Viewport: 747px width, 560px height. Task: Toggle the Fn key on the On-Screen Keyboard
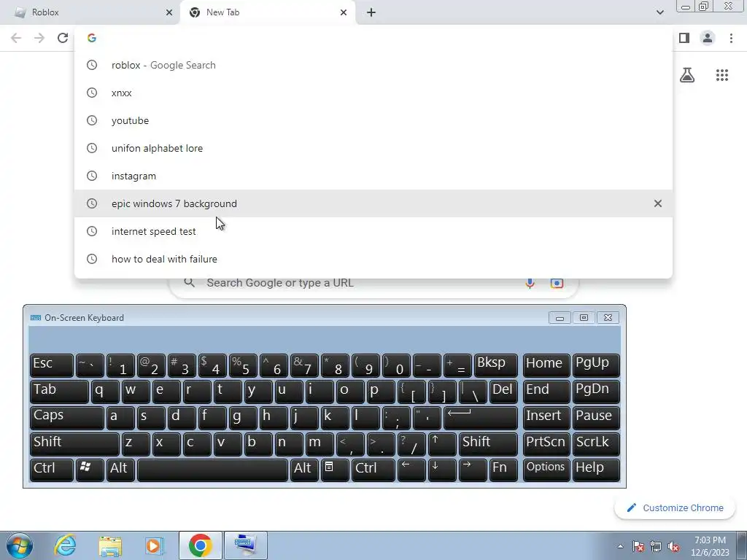coord(503,470)
